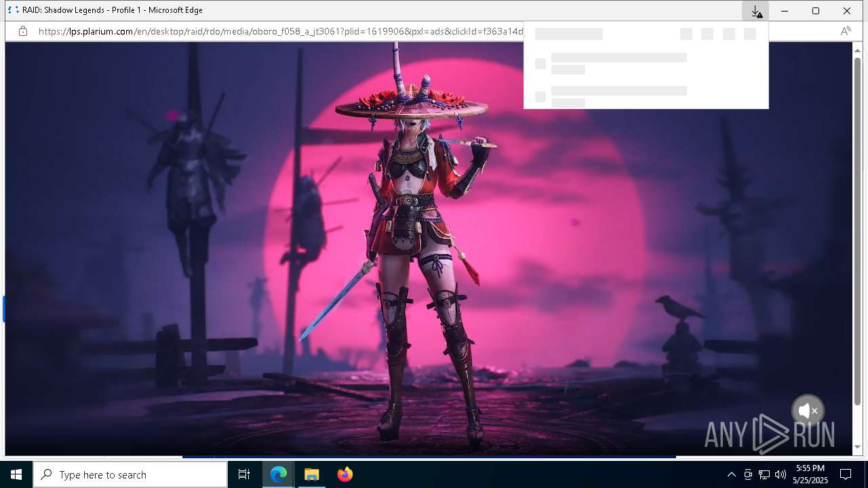Open the 5:55 PM clock and date
The width and height of the screenshot is (868, 488).
click(811, 474)
